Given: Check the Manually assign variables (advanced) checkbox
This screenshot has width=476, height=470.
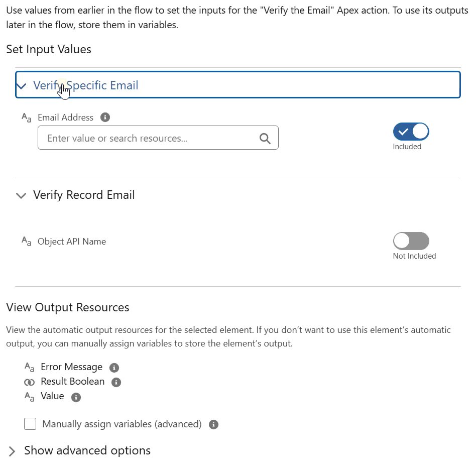Looking at the screenshot, I should [30, 424].
